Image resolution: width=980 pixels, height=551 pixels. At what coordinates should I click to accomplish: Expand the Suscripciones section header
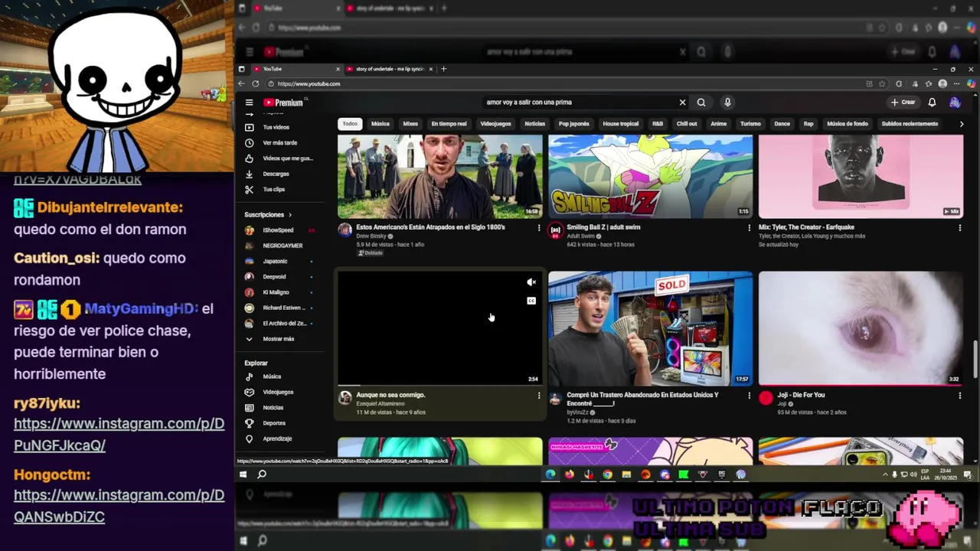tap(268, 215)
